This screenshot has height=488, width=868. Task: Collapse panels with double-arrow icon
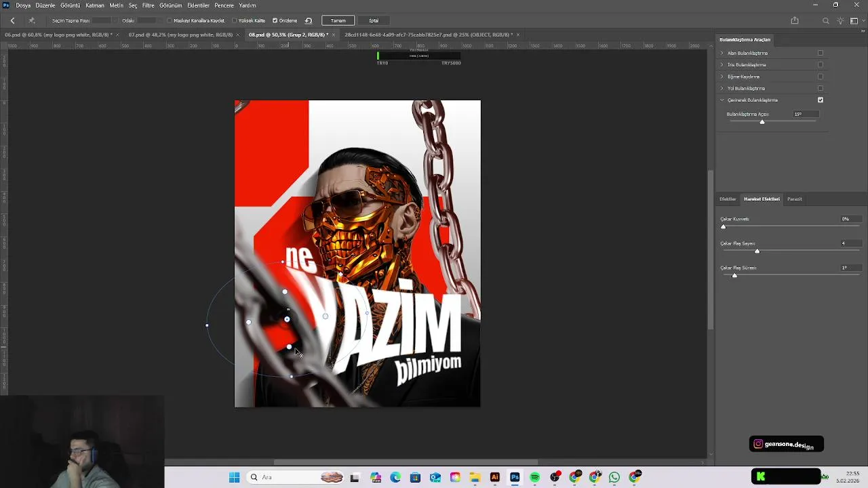coord(863,30)
